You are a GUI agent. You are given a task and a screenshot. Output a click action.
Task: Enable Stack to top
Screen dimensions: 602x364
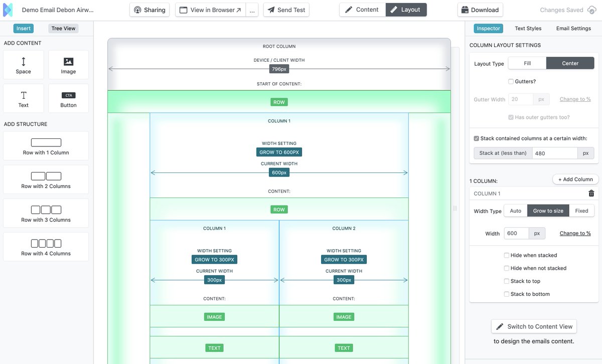pyautogui.click(x=507, y=281)
